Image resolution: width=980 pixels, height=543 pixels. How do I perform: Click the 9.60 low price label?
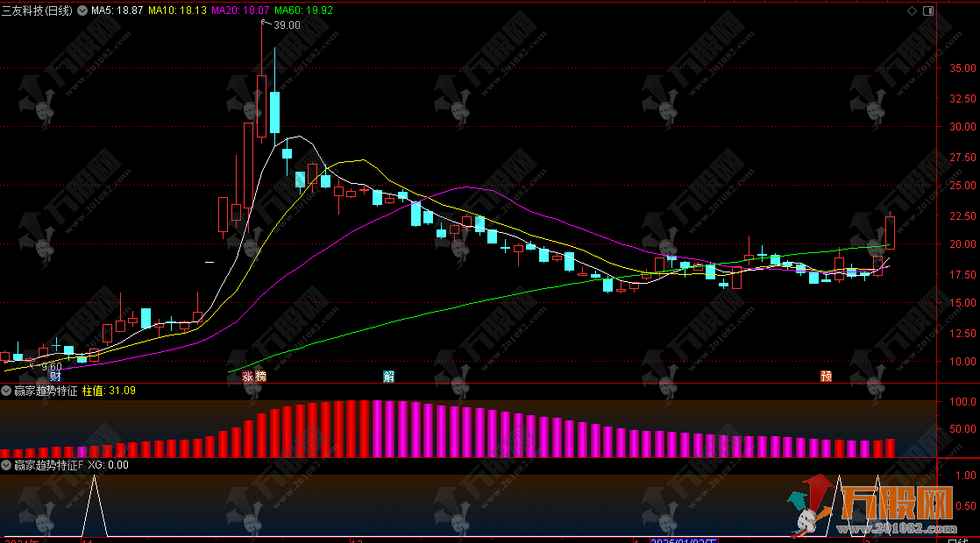tap(51, 367)
